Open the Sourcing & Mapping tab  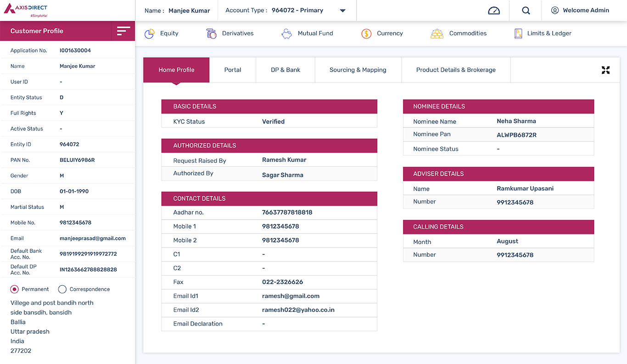358,70
